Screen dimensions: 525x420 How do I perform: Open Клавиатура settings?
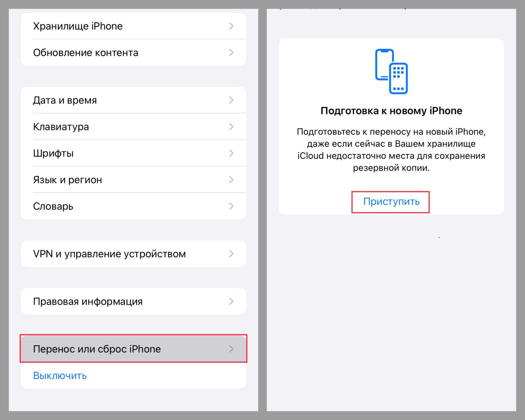[x=134, y=127]
